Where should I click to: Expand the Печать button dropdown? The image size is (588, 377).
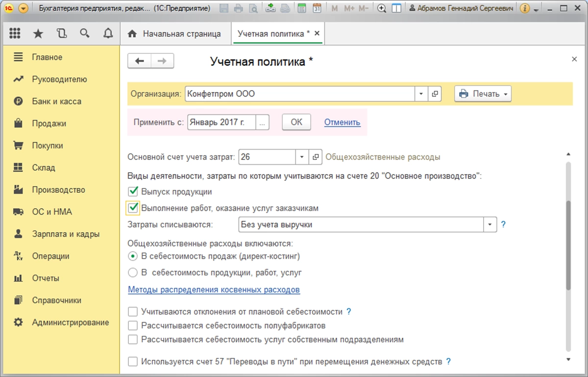click(x=506, y=94)
